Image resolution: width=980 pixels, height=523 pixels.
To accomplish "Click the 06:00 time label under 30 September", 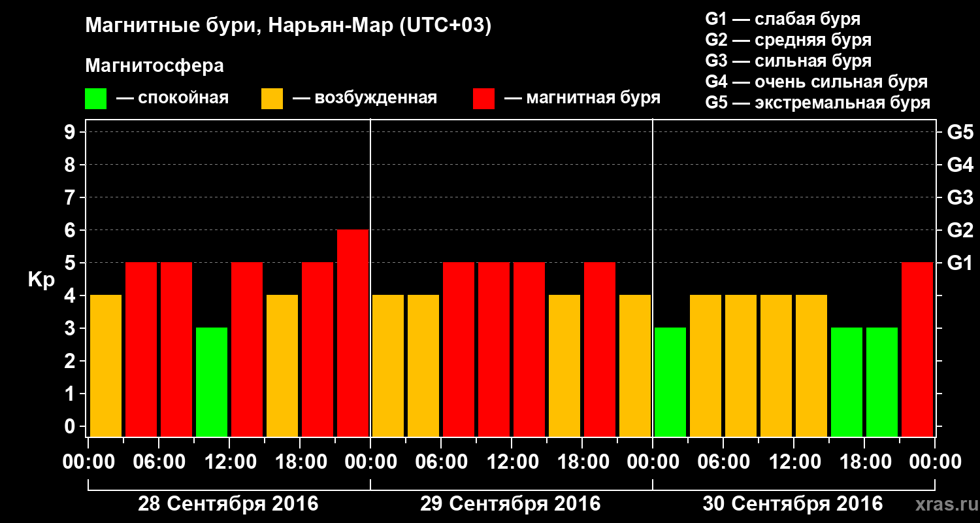I will coord(723,462).
